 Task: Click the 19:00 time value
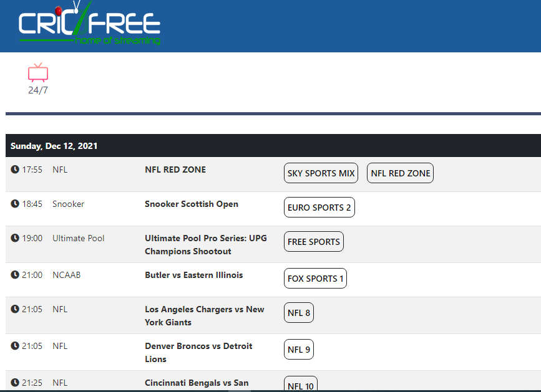pos(32,238)
